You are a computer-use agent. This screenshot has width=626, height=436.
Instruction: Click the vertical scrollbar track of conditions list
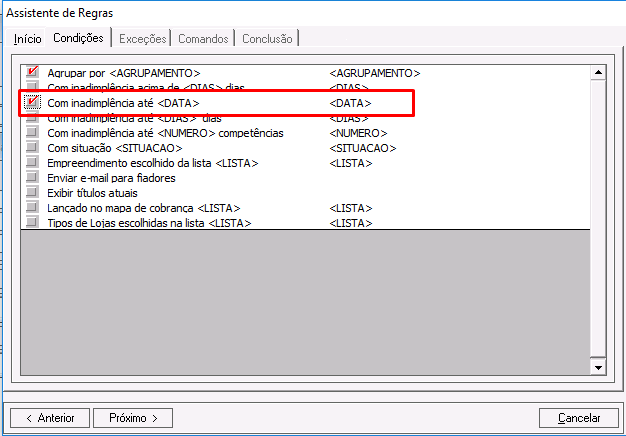point(598,218)
